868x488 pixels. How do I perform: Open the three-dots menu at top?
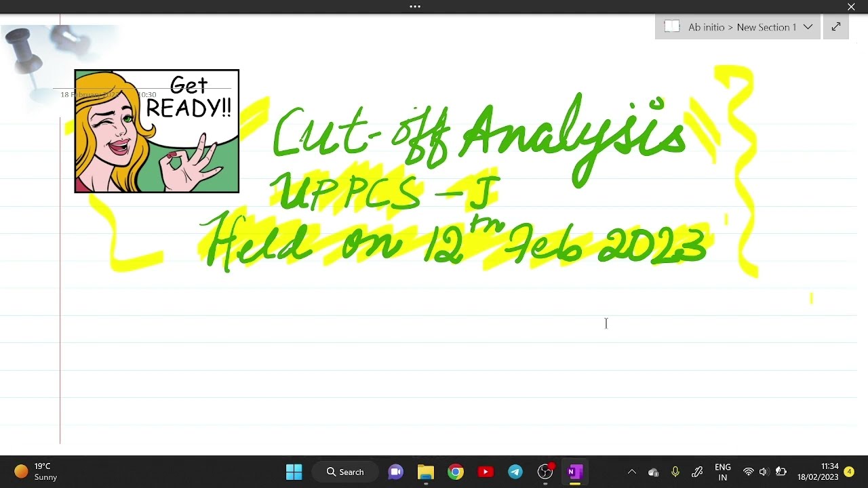click(x=415, y=6)
